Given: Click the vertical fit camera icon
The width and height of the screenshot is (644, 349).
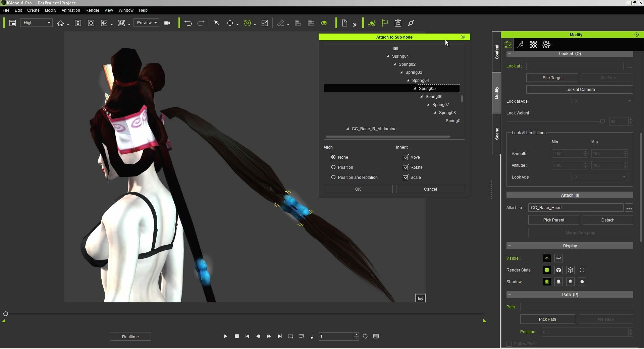Looking at the screenshot, I should click(x=78, y=23).
